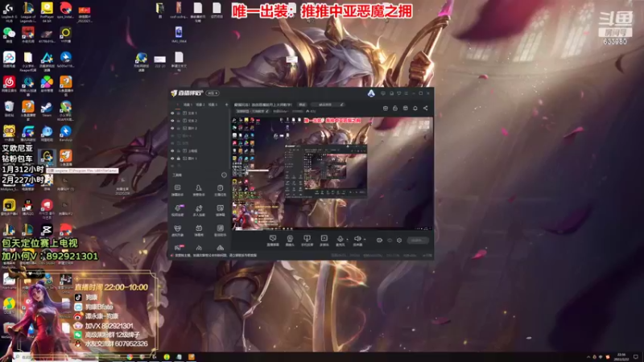Switch to the 场景 1 tab
Viewport: 644px width, 362px height.
tap(188, 105)
